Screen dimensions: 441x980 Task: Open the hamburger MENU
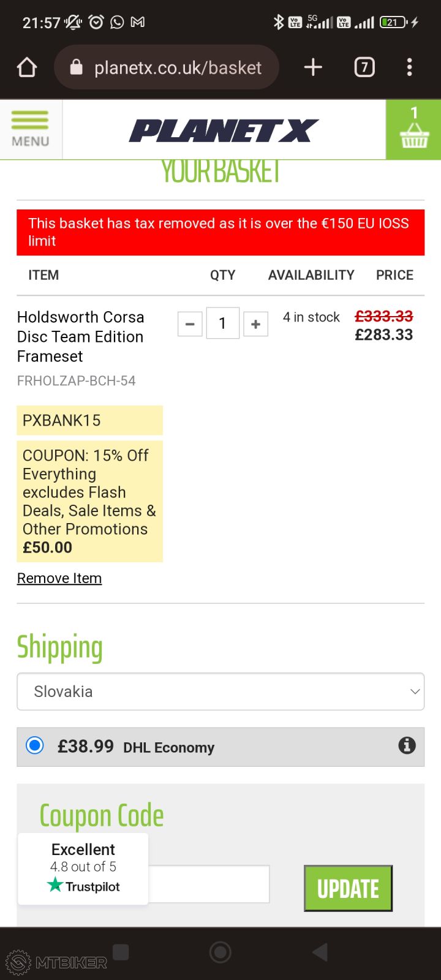[30, 129]
